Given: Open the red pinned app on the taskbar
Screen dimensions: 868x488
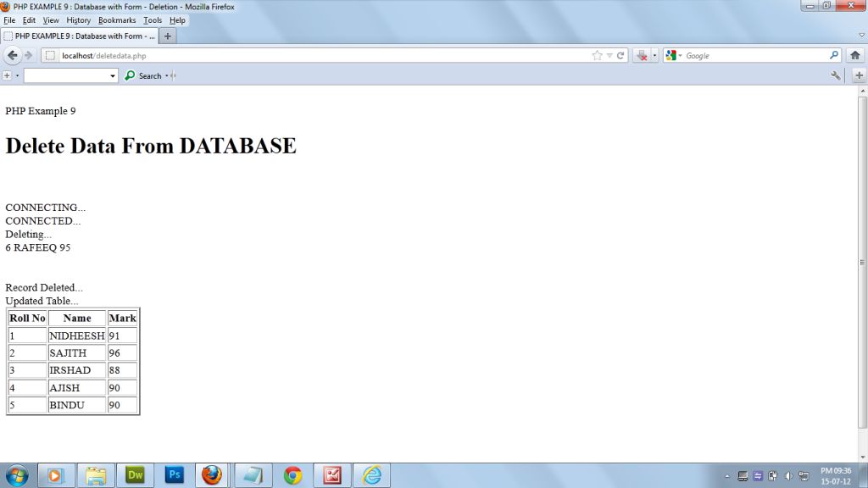Looking at the screenshot, I should [x=332, y=475].
